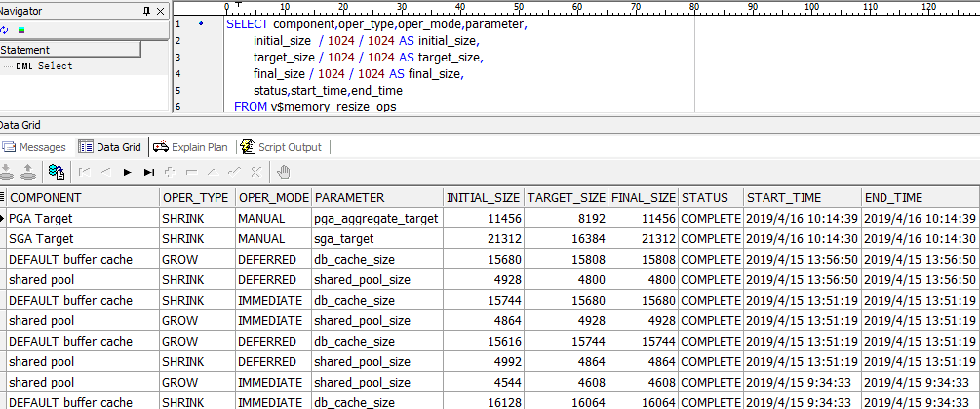The image size is (980, 409).
Task: Click the line 1 breakpoint marker in gutter
Action: (201, 22)
